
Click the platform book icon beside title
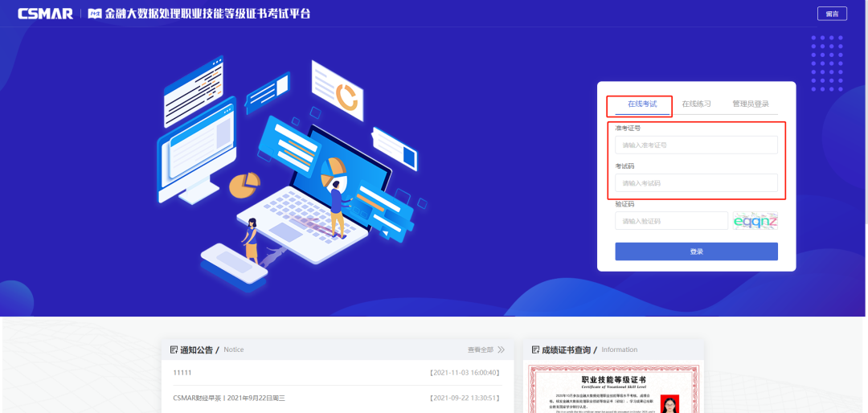pyautogui.click(x=95, y=14)
